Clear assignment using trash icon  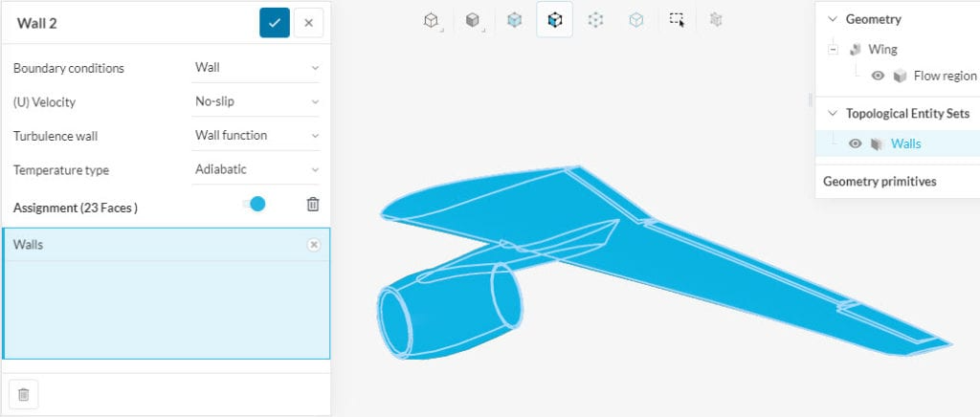click(313, 204)
